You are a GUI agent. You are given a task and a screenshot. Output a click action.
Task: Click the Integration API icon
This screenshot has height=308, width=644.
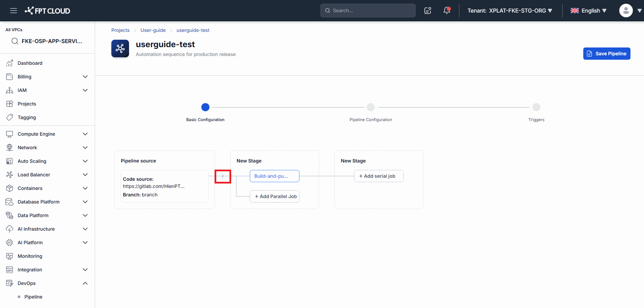pyautogui.click(x=10, y=270)
